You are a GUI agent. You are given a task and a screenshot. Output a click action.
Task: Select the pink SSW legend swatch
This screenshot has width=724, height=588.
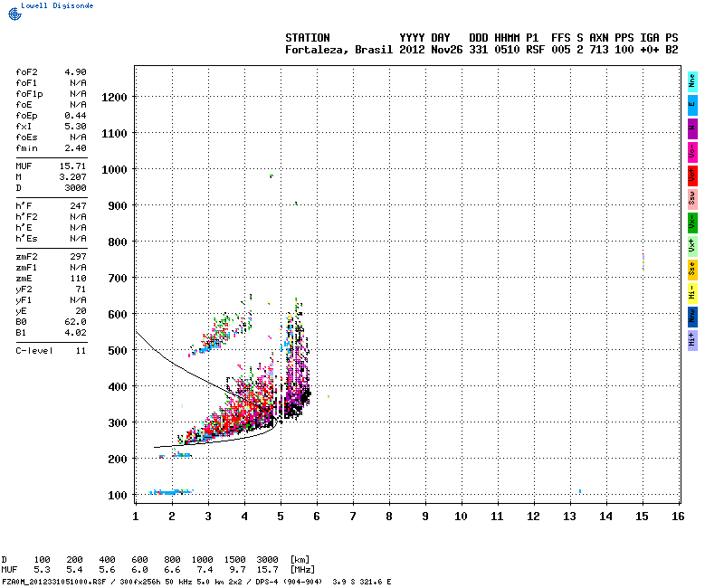692,199
